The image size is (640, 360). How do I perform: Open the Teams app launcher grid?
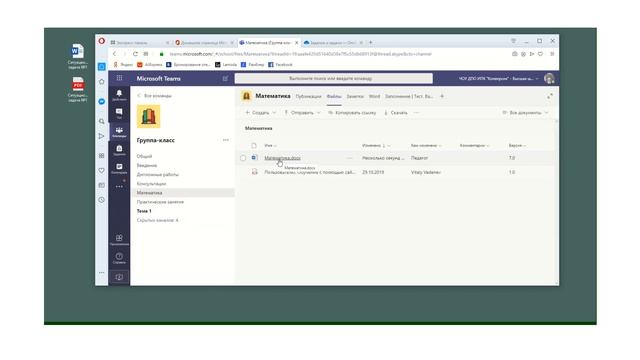pos(119,78)
